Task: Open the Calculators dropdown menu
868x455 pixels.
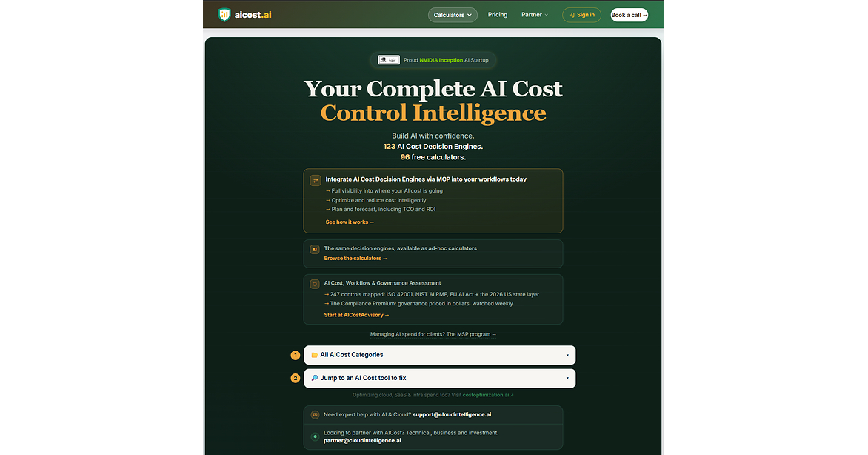Action: 453,15
